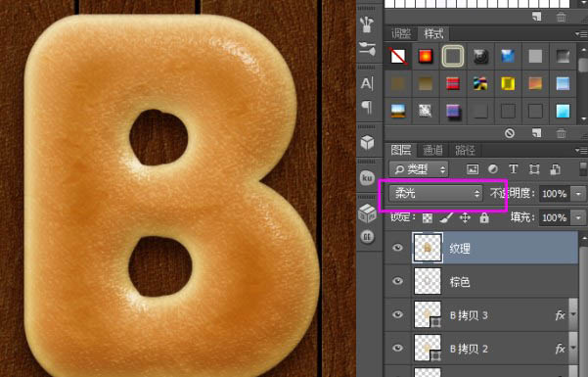588x377 pixels.
Task: Click the fx icon on B 拷贝 3 layer
Action: (560, 315)
